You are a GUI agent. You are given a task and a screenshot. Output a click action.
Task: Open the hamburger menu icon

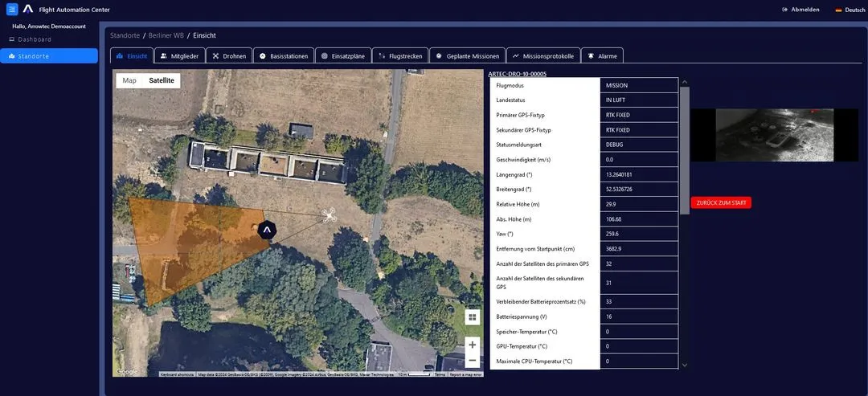pyautogui.click(x=12, y=10)
